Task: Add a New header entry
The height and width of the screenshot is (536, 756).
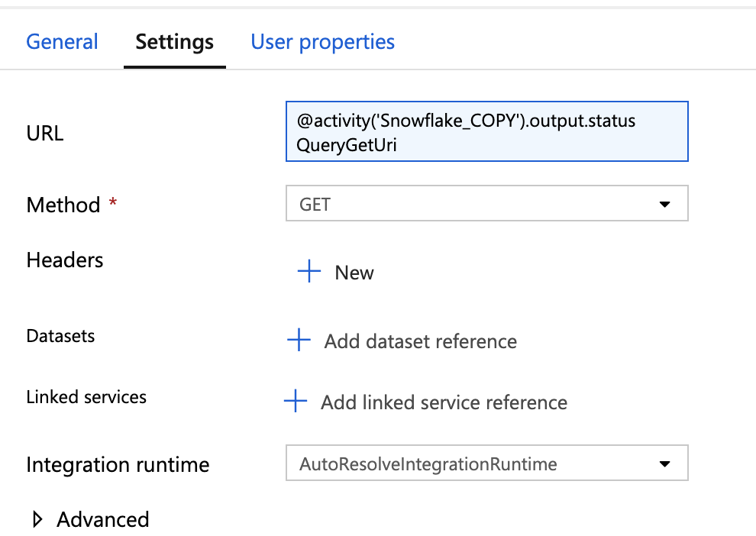Action: click(x=354, y=273)
